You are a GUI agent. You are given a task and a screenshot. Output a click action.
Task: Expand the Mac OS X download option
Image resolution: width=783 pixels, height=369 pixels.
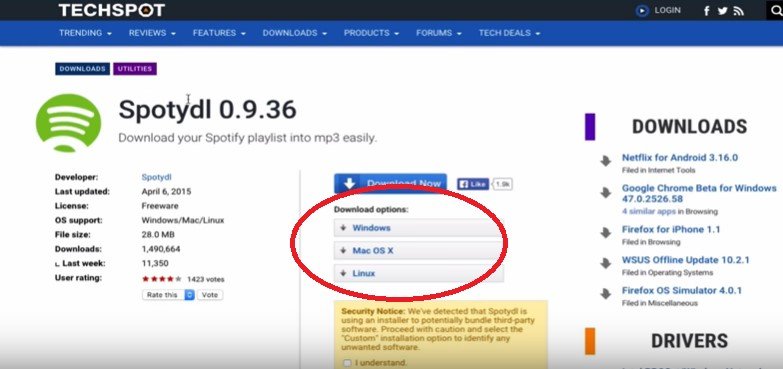click(418, 251)
